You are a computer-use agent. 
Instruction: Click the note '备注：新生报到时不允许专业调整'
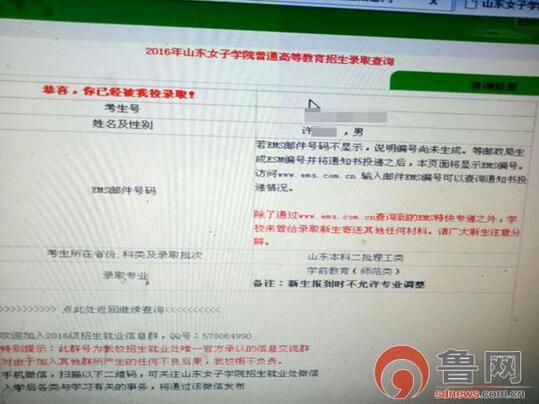339,284
